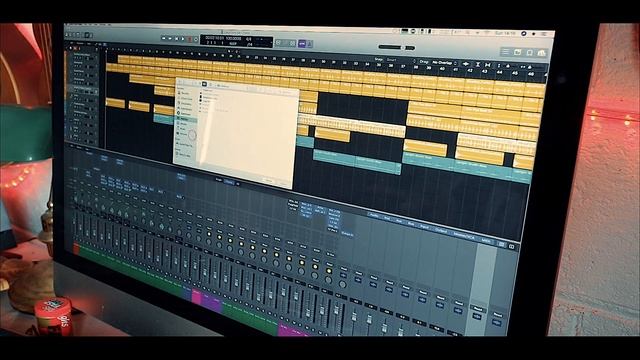The image size is (640, 360).
Task: Click the Stop transport button
Action: (x=176, y=39)
